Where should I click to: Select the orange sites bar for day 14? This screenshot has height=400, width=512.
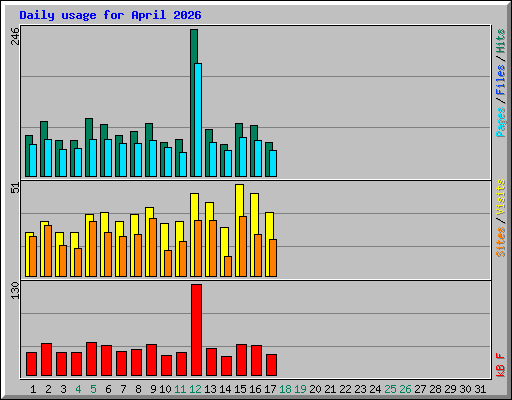point(228,266)
